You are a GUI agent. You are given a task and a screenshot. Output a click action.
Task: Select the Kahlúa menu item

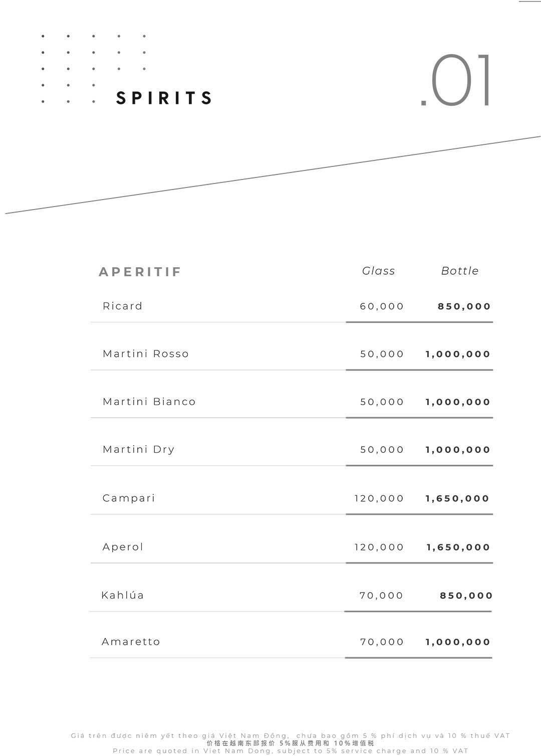pos(123,595)
